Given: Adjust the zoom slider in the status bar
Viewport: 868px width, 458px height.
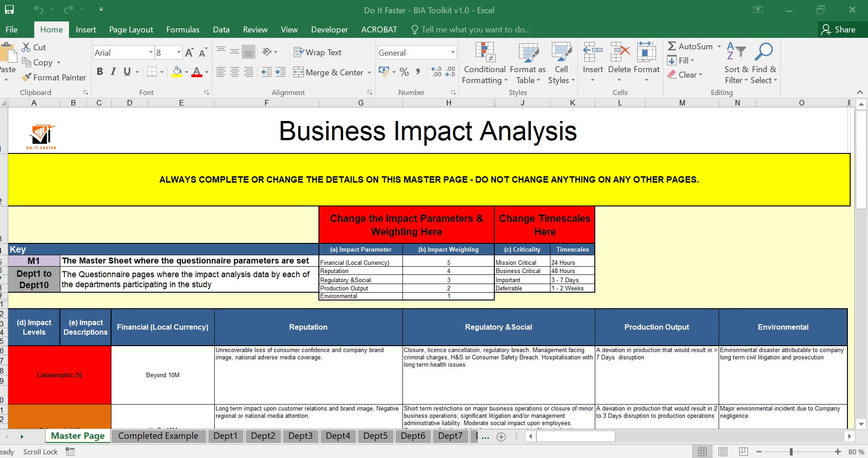Looking at the screenshot, I should click(790, 452).
